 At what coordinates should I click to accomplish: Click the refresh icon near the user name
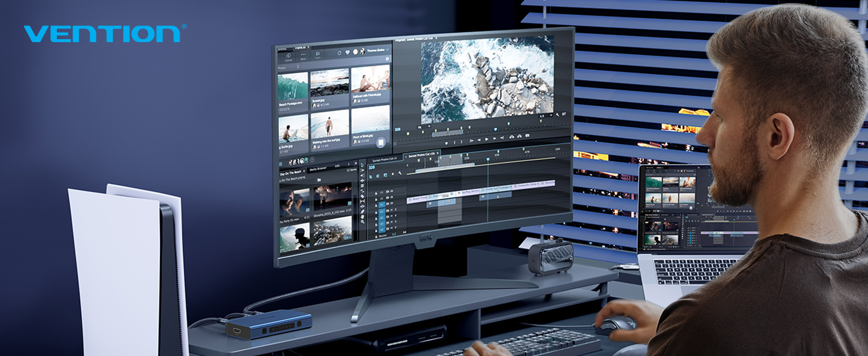click(339, 53)
